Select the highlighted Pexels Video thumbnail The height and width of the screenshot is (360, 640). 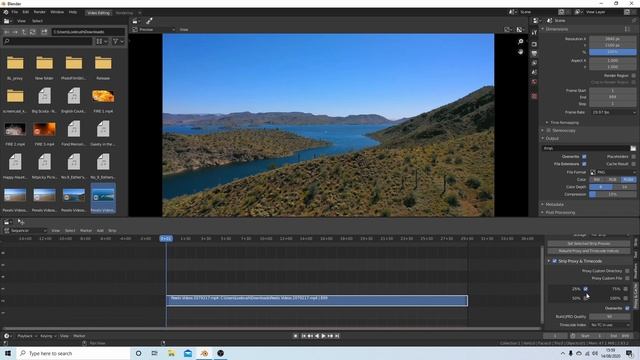[103, 198]
